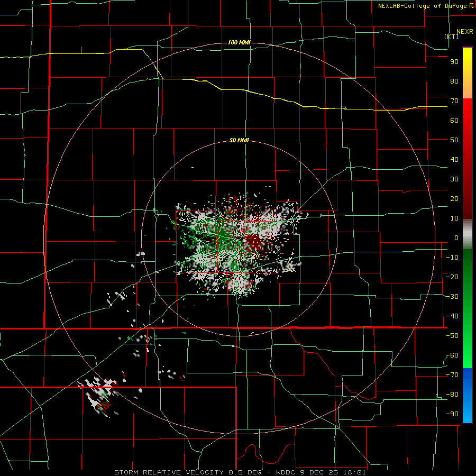476x476 pixels.
Task: Click the 80 value on the velocity scale
Action: [x=454, y=81]
